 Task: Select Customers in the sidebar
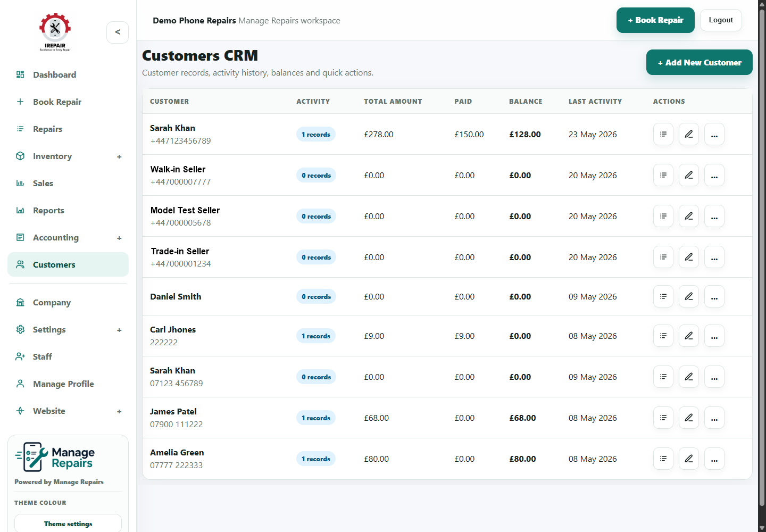click(x=68, y=264)
